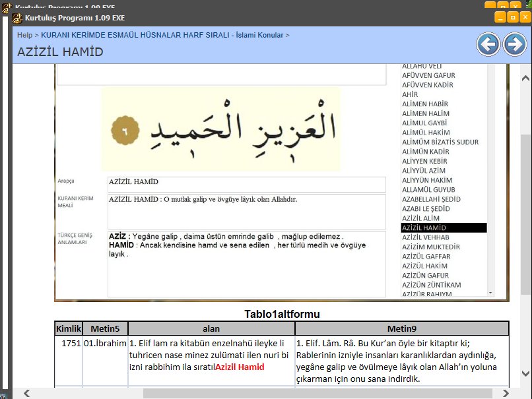Click the list's scroll down arrow
The width and height of the screenshot is (532, 399).
tap(490, 292)
